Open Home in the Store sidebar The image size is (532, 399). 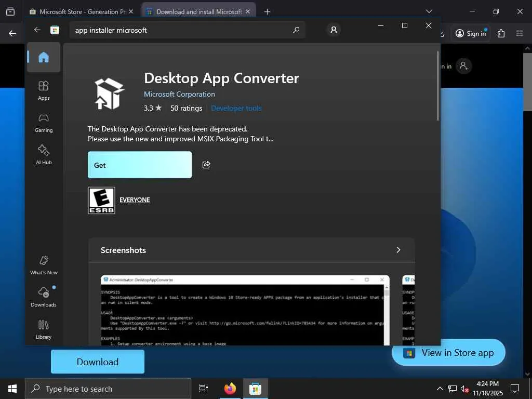[x=44, y=57]
